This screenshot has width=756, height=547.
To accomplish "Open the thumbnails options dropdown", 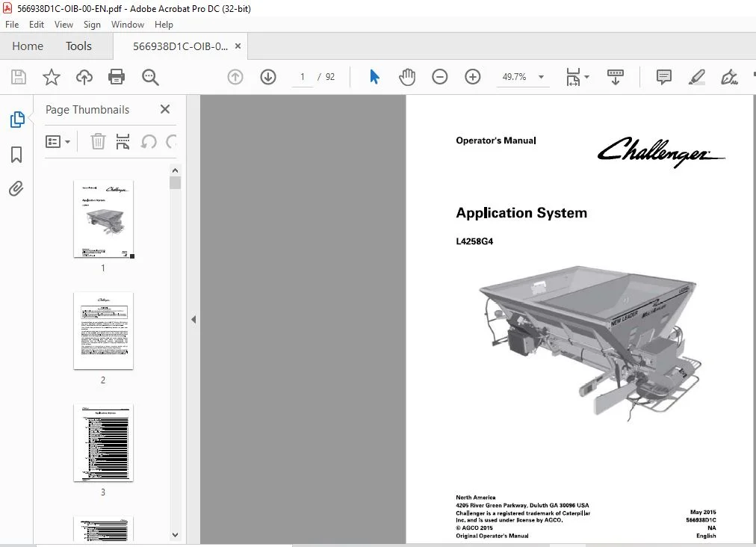I will point(58,141).
